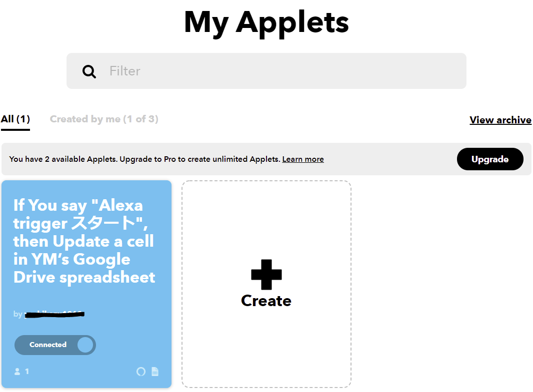
Task: Click the creator username below the applet title
Action: point(54,314)
